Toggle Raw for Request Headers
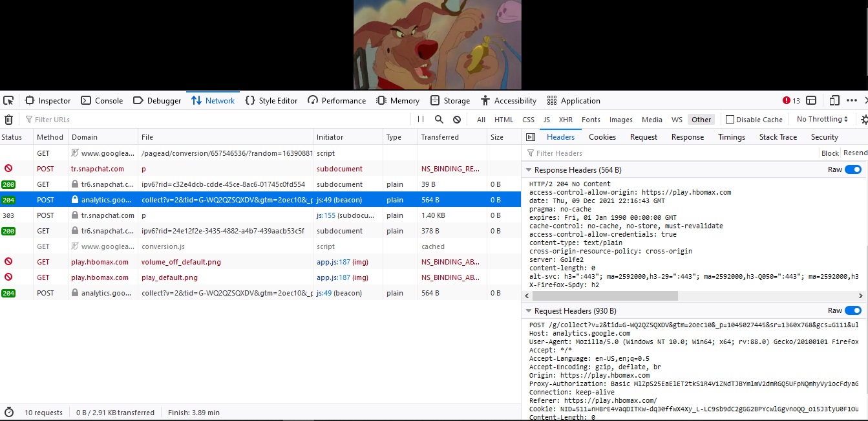 coord(852,310)
